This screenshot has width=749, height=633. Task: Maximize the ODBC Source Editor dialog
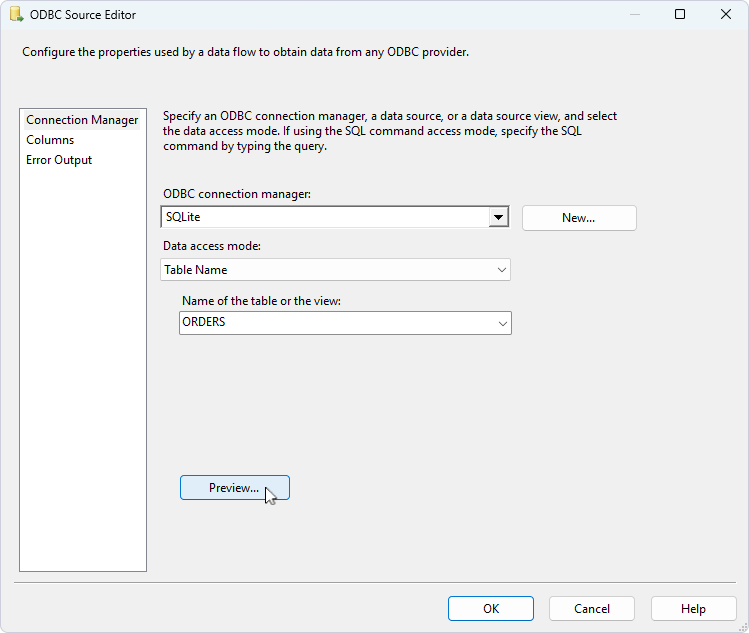coord(679,15)
